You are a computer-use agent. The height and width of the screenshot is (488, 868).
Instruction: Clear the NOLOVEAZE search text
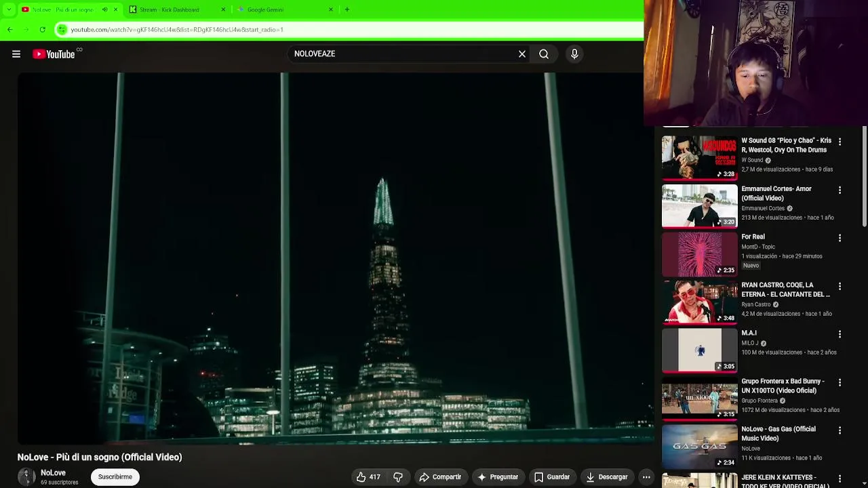(522, 54)
